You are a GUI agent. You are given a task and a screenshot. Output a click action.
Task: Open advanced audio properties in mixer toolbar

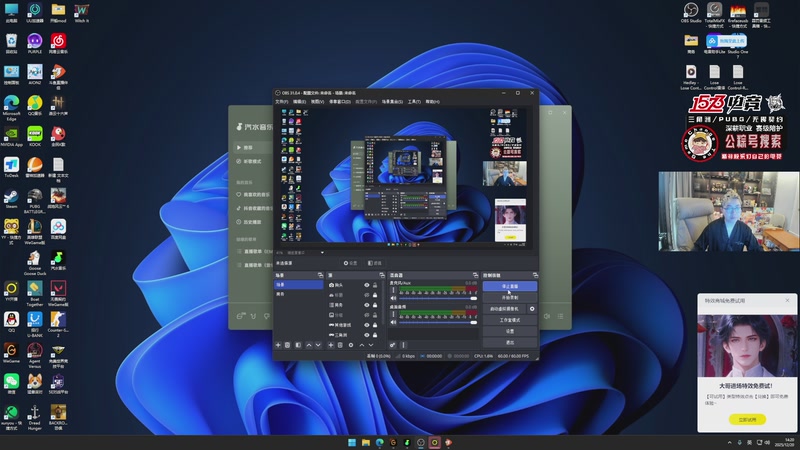click(x=392, y=345)
